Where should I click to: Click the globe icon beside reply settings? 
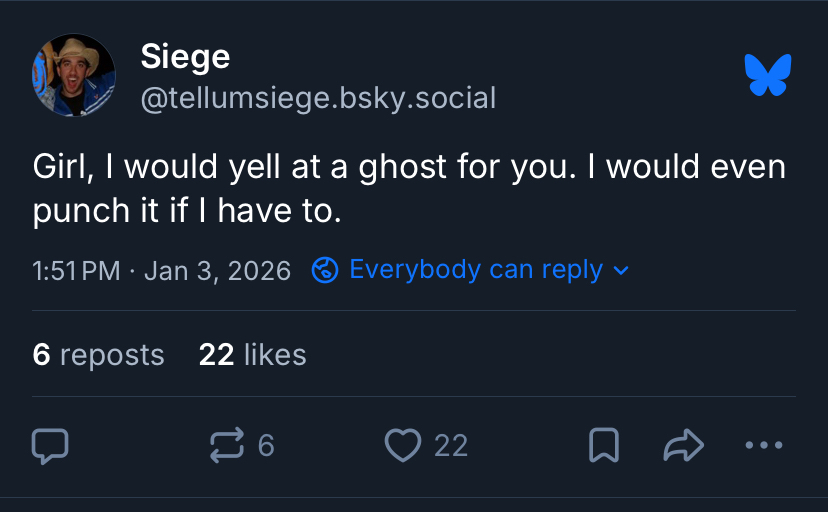tap(325, 270)
